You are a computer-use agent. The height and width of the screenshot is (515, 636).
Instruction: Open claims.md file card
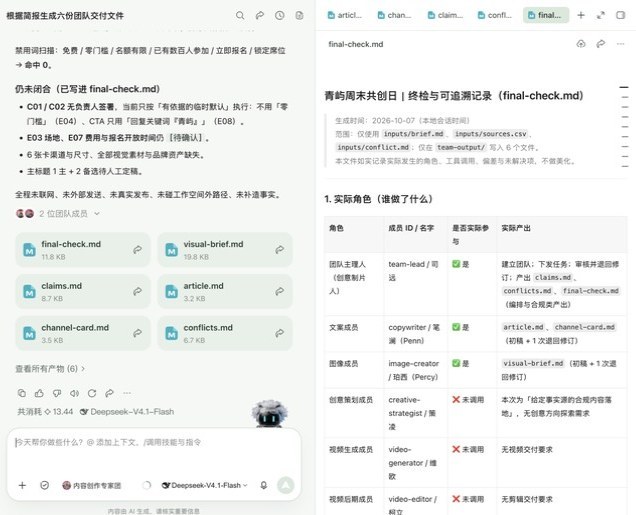(83, 292)
